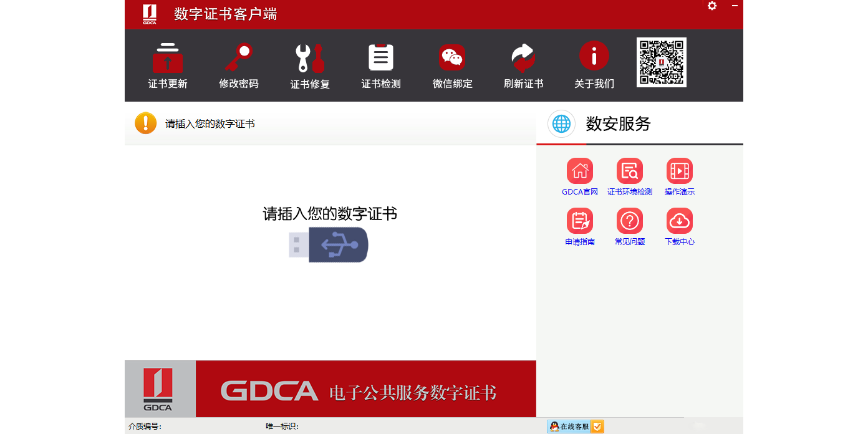Minimize the 数字证书客户端 window

click(x=735, y=6)
